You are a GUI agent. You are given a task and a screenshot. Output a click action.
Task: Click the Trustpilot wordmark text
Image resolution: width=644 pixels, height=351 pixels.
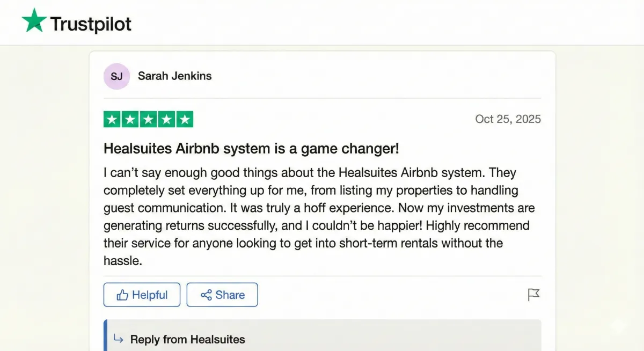point(91,24)
